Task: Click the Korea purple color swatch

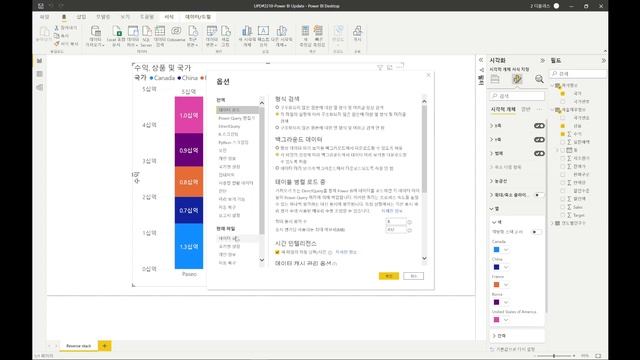Action: [496, 302]
